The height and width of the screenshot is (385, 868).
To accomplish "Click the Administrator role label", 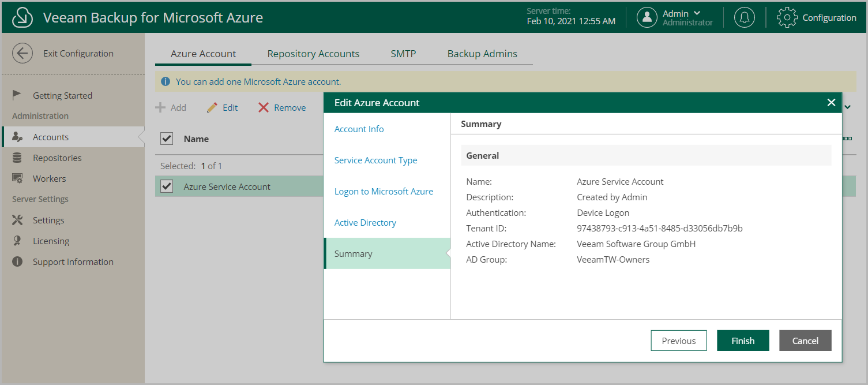I will [687, 23].
